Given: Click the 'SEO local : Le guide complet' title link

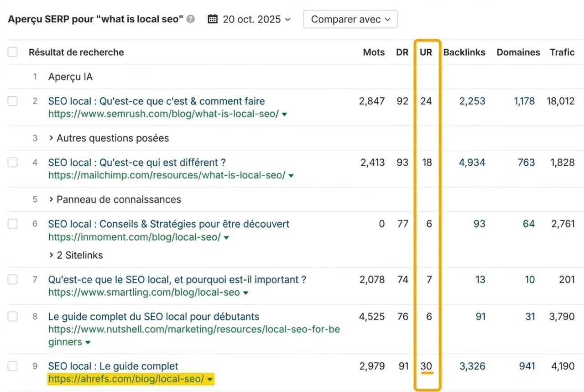Looking at the screenshot, I should (112, 366).
